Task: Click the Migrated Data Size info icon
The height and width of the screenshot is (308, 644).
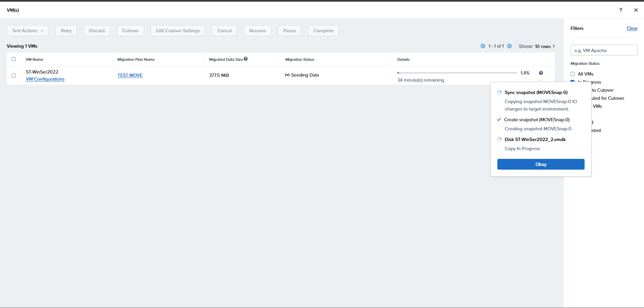Action: tap(246, 59)
